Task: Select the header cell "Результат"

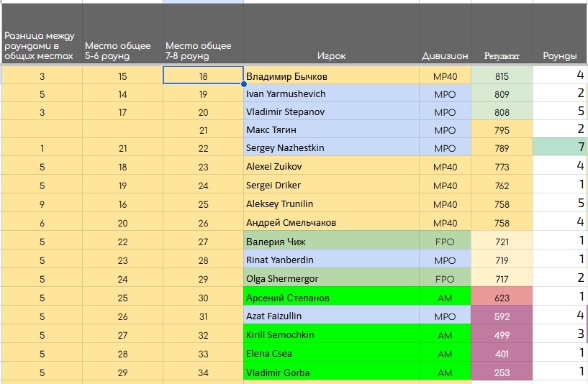Action: pyautogui.click(x=502, y=33)
